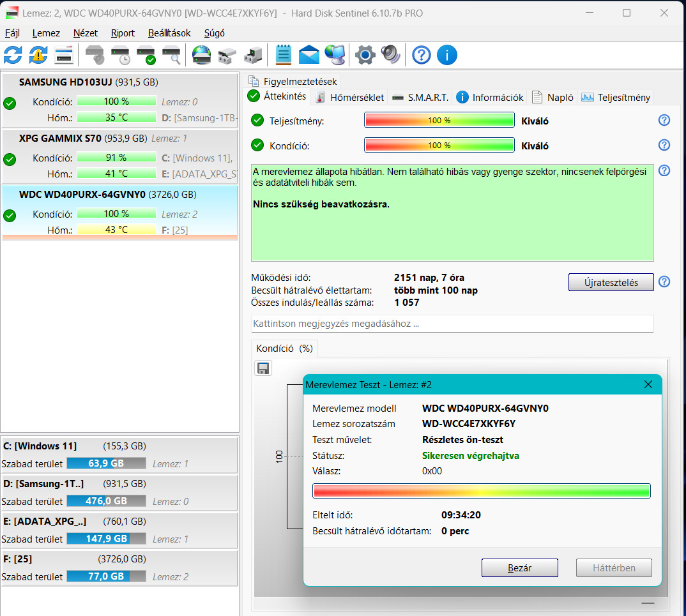The width and height of the screenshot is (686, 616).
Task: Click the refresh icon with warning triangle
Action: click(38, 56)
